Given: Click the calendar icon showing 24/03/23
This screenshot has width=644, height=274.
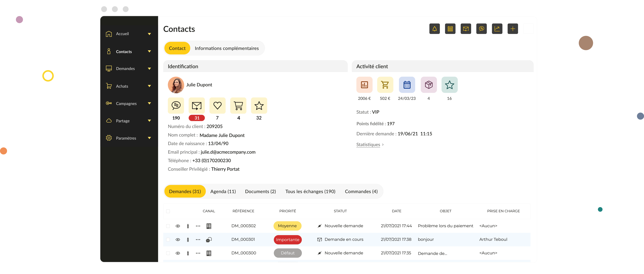Looking at the screenshot, I should pyautogui.click(x=407, y=85).
